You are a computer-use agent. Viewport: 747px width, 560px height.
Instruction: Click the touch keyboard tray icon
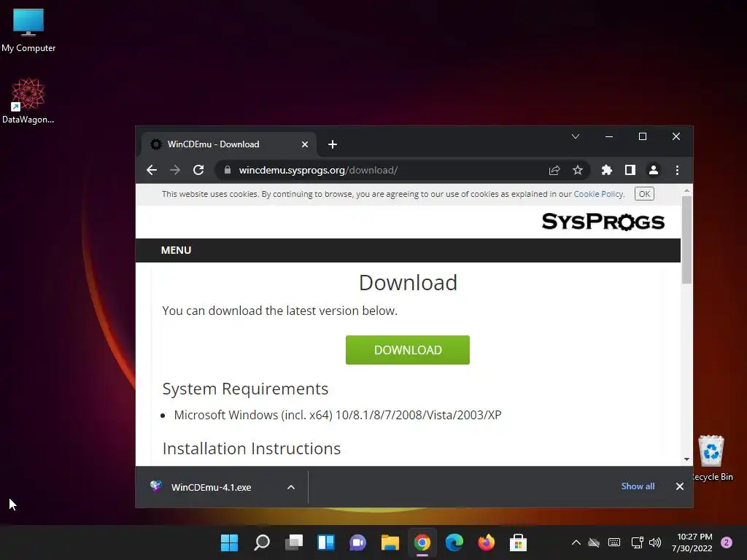(x=614, y=542)
